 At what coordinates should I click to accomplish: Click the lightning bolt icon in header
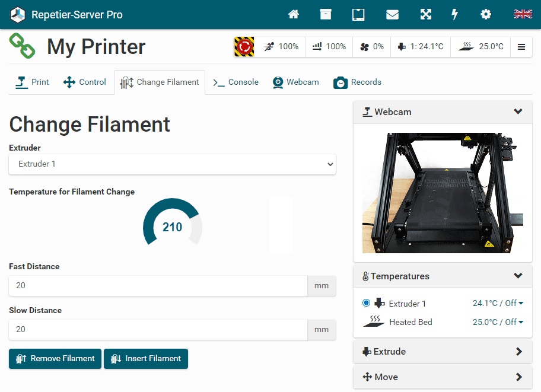click(x=455, y=15)
